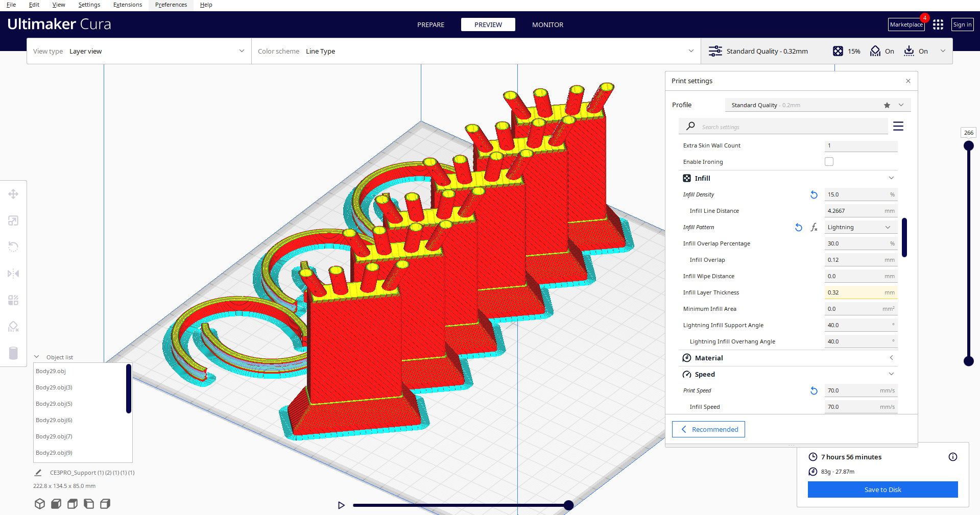Click the infill icon showing 15%
Image resolution: width=980 pixels, height=515 pixels.
tap(838, 51)
